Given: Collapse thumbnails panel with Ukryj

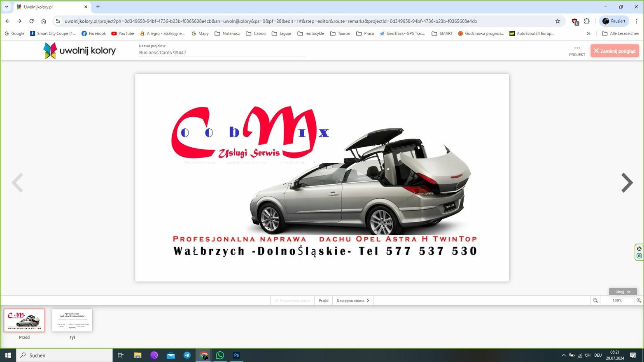Looking at the screenshot, I should tap(623, 292).
